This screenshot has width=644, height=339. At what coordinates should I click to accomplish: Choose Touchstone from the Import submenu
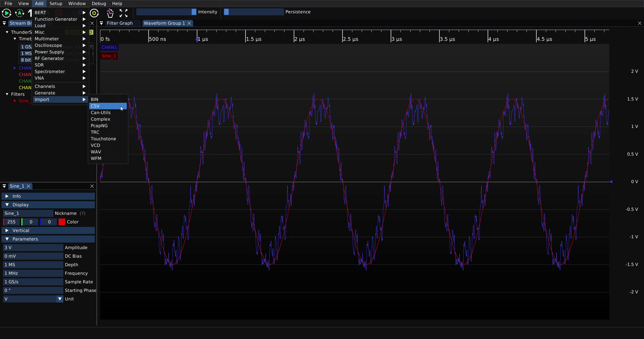(x=108, y=139)
